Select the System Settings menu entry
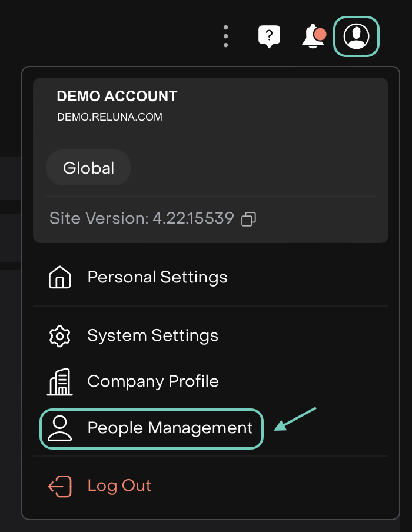 tap(152, 335)
